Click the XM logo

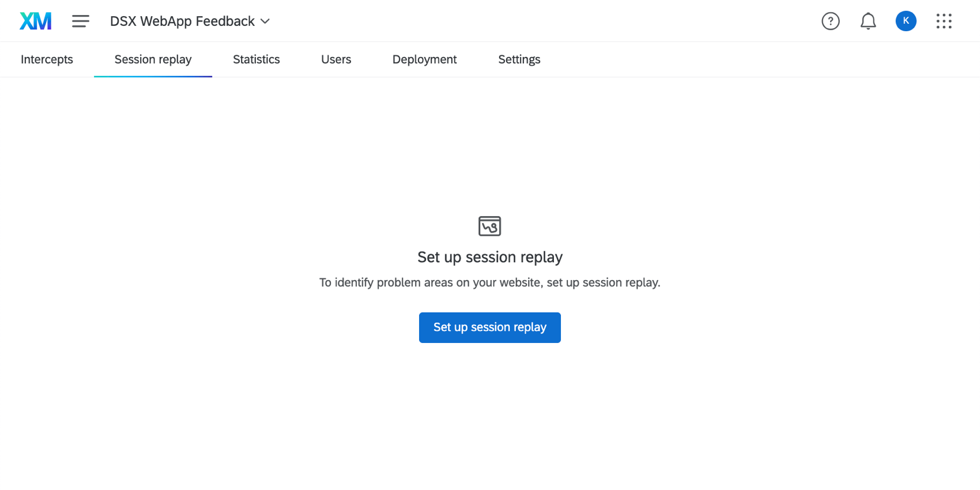(x=36, y=21)
